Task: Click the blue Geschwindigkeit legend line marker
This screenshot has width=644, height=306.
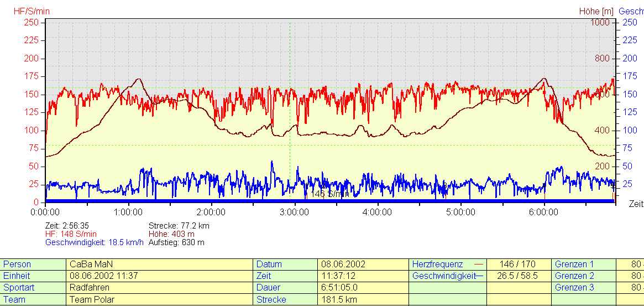Action: pos(479,276)
